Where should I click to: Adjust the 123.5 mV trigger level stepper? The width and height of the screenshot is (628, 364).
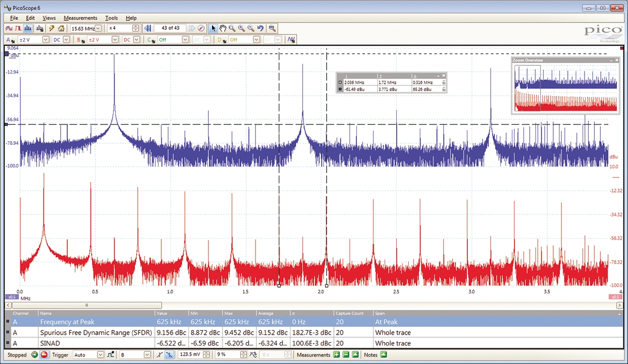205,355
